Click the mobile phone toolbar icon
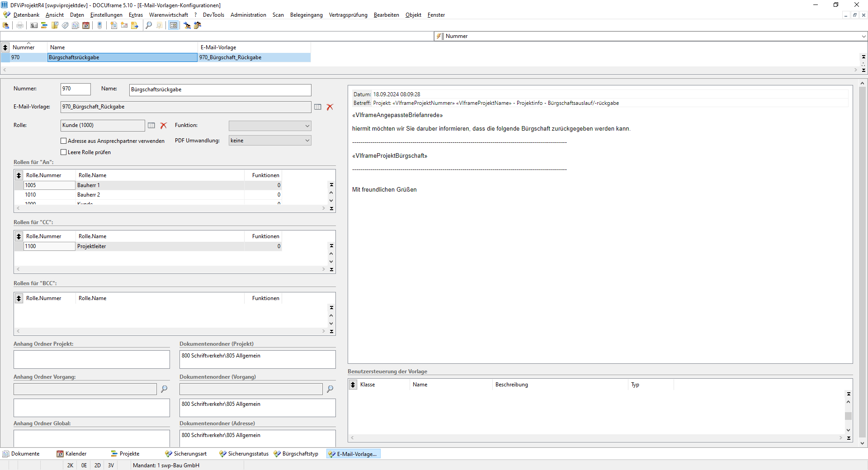This screenshot has width=868, height=470. pyautogui.click(x=100, y=25)
